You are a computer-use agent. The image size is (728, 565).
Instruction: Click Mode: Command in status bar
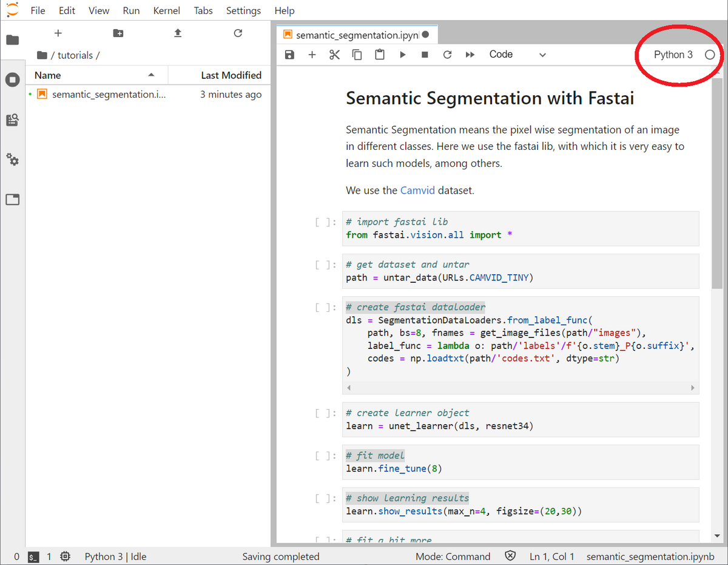[453, 557]
